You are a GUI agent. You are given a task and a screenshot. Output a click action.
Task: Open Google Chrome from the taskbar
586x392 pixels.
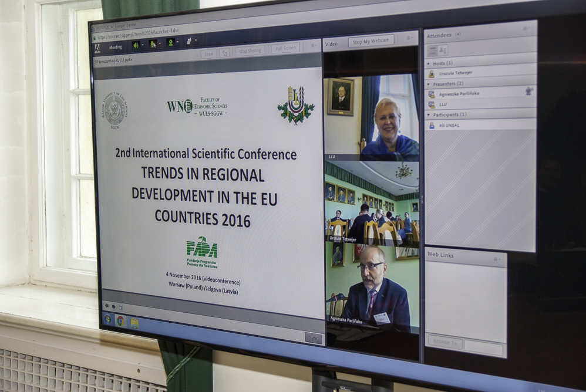tap(120, 320)
